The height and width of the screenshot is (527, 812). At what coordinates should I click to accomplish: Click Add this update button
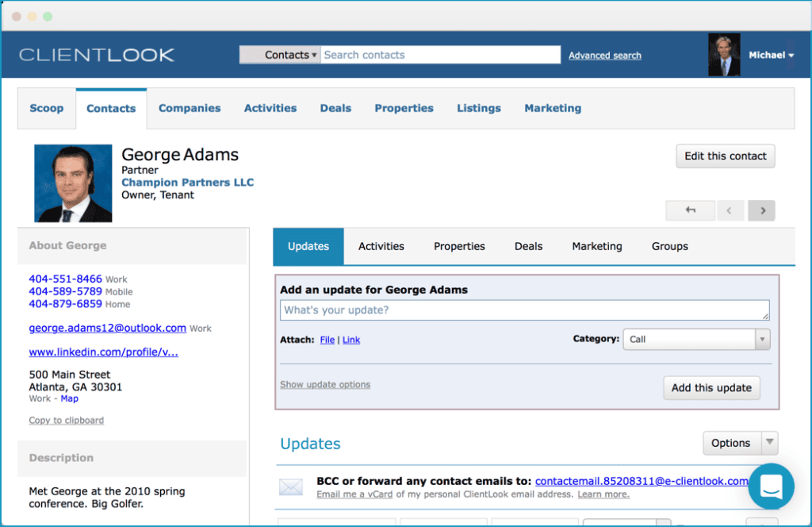711,388
